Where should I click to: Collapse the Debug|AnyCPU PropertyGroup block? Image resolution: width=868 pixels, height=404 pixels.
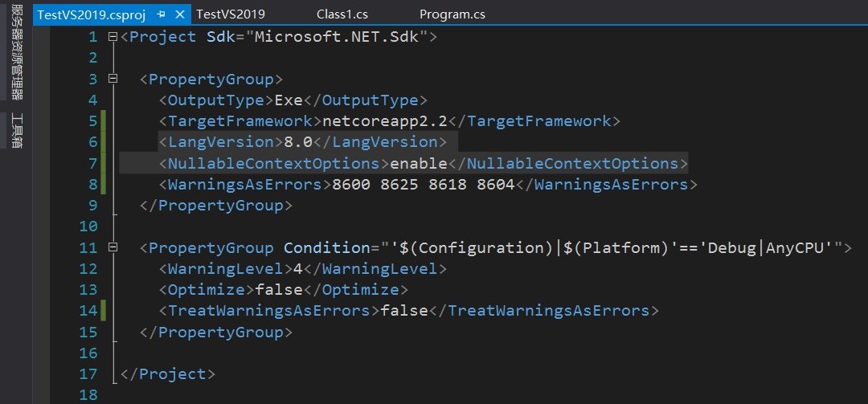tap(113, 247)
